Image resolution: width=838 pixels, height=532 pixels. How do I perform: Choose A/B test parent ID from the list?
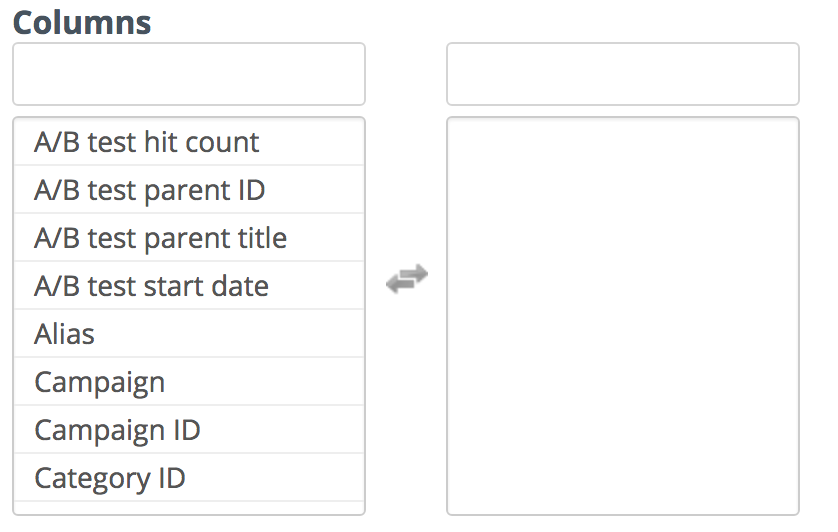coord(189,190)
